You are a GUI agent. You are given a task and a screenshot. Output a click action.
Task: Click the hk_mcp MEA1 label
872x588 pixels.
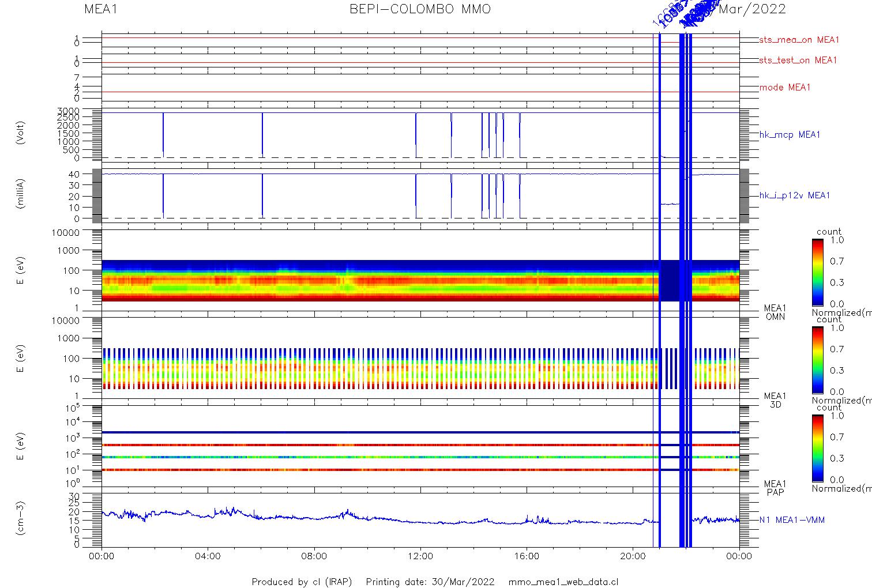coord(790,134)
